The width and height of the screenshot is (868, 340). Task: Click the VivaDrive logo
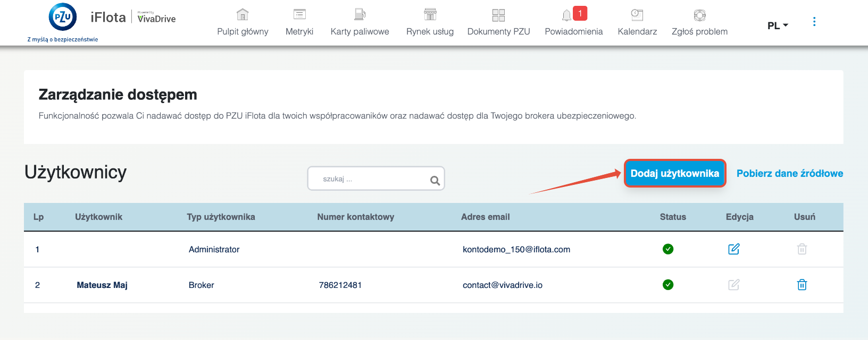point(156,18)
